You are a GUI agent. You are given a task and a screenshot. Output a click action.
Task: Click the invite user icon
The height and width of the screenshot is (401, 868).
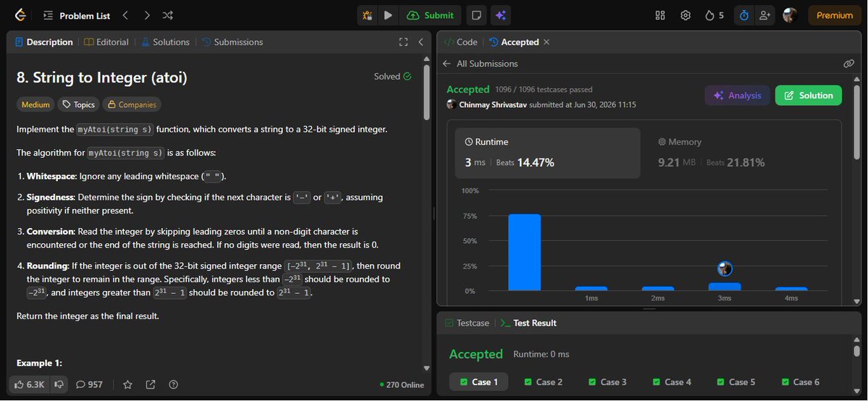(765, 15)
